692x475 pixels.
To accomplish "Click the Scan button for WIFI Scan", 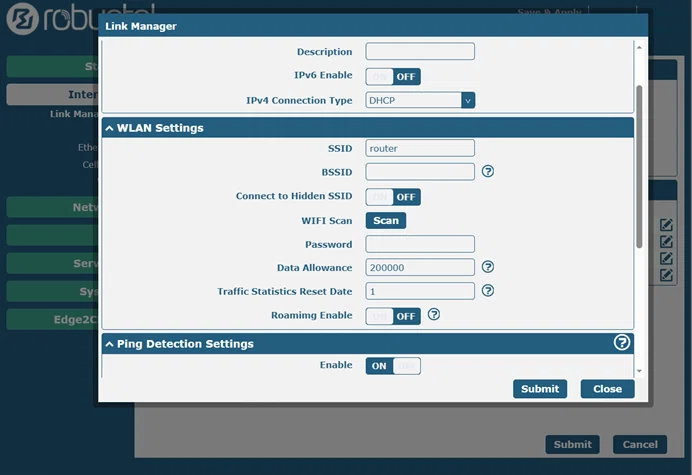I will coord(386,220).
